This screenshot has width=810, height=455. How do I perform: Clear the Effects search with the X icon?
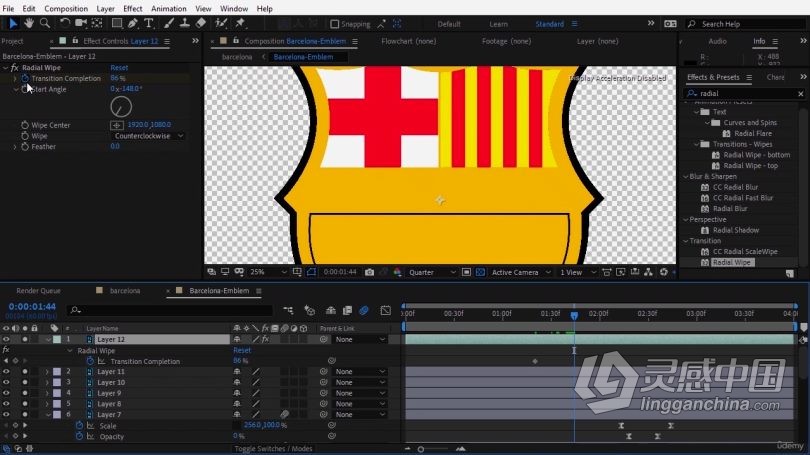801,93
